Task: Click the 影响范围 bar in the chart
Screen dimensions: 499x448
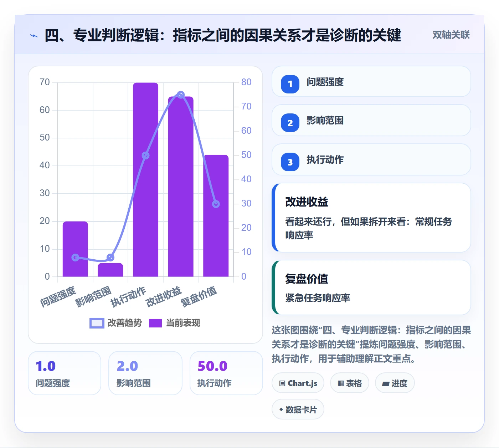Action: 110,270
